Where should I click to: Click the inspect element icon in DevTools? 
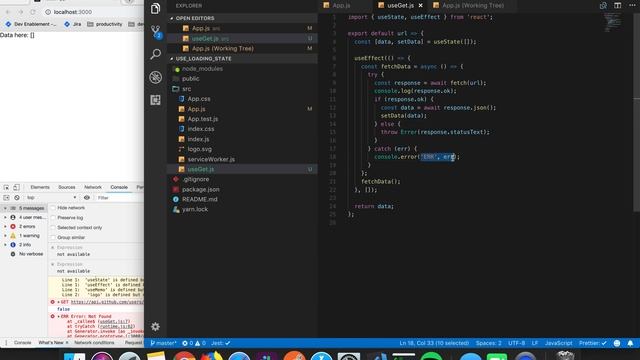point(6,187)
